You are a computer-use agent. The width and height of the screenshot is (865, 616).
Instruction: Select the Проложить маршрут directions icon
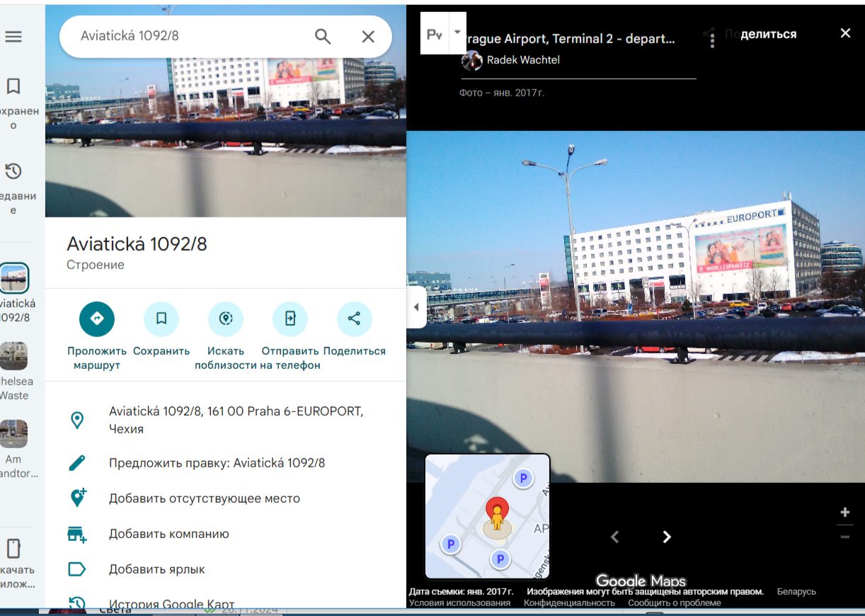[97, 319]
